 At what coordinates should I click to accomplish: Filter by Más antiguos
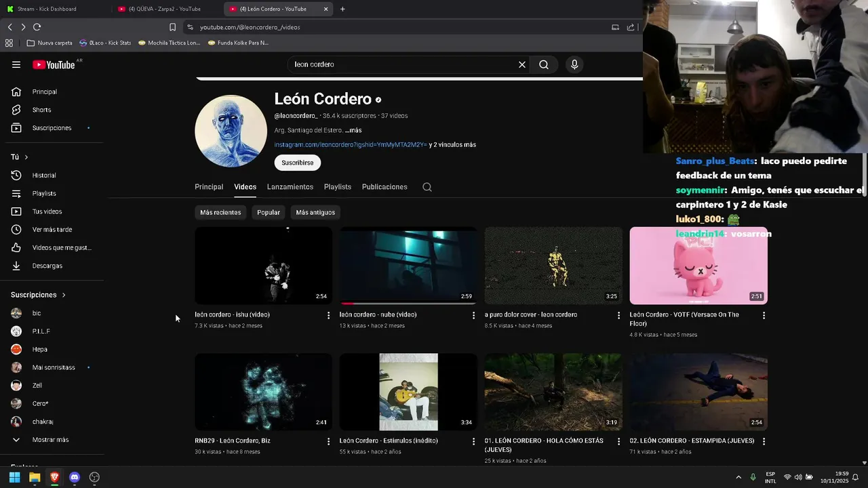(x=315, y=212)
